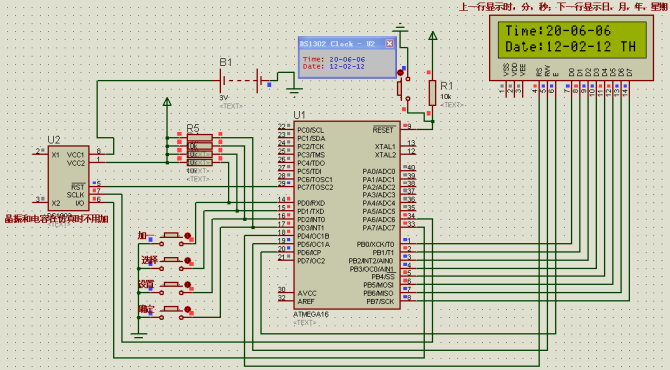Screen dimensions: 670x370
Task: Select the ground symbol below the push buttons
Action: 138,335
